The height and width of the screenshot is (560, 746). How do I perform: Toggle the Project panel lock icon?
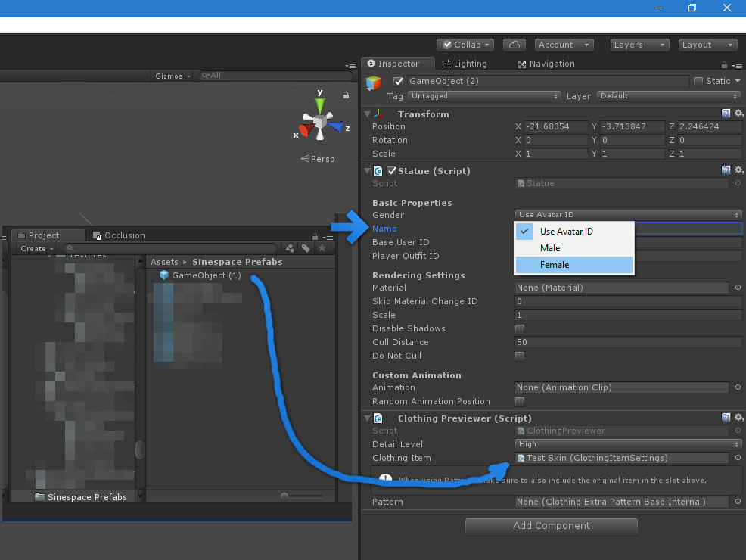pos(315,236)
